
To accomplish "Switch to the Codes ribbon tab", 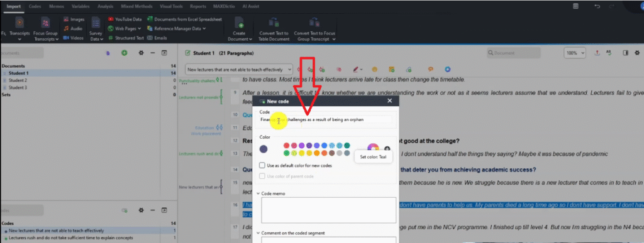I will click(35, 6).
